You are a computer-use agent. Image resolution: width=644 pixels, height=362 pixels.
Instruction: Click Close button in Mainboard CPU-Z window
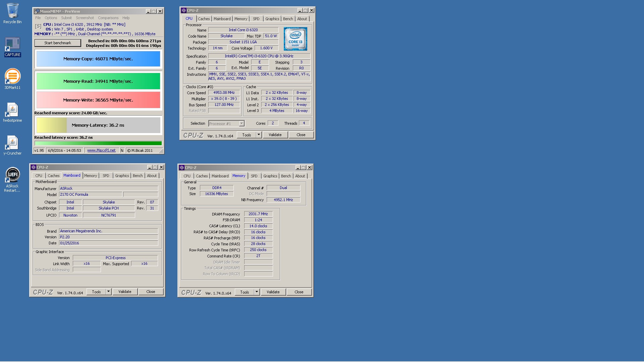pos(151,292)
